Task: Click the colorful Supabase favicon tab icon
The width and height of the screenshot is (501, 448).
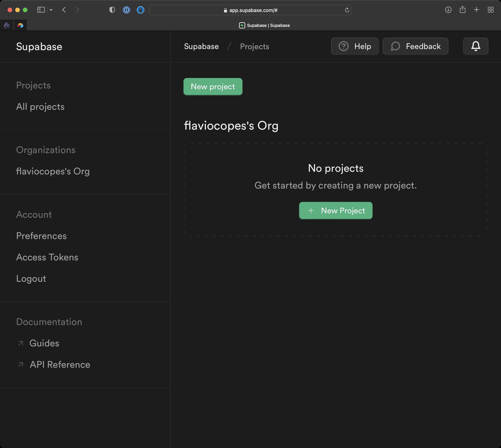Action: (x=20, y=25)
